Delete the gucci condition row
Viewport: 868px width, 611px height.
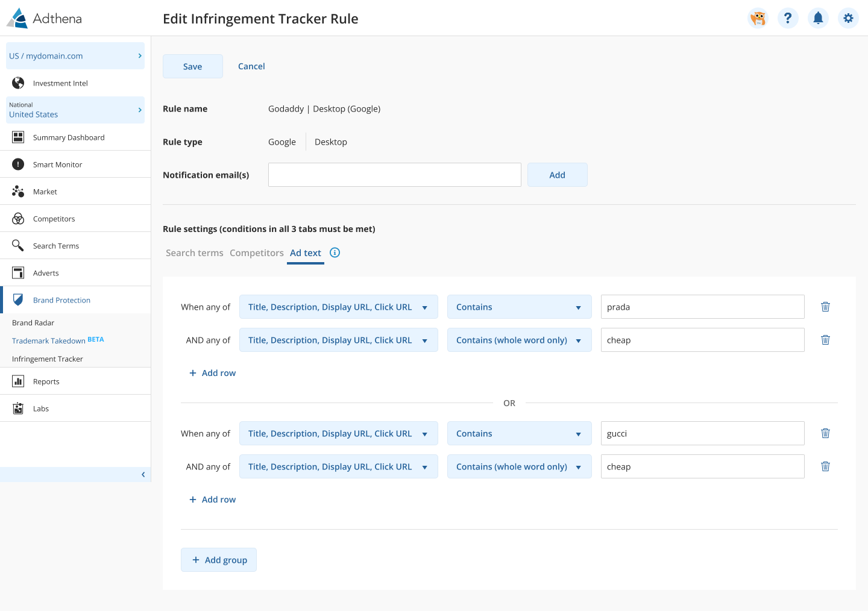click(825, 433)
